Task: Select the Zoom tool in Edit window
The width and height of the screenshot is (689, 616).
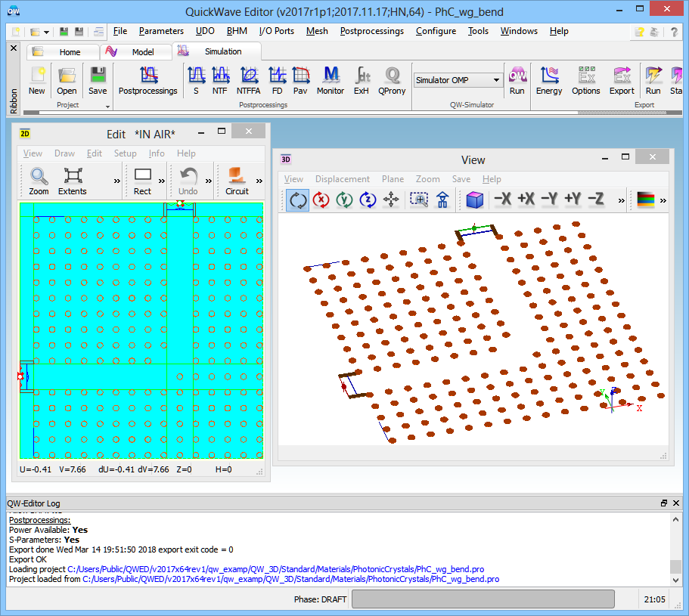Action: point(39,181)
